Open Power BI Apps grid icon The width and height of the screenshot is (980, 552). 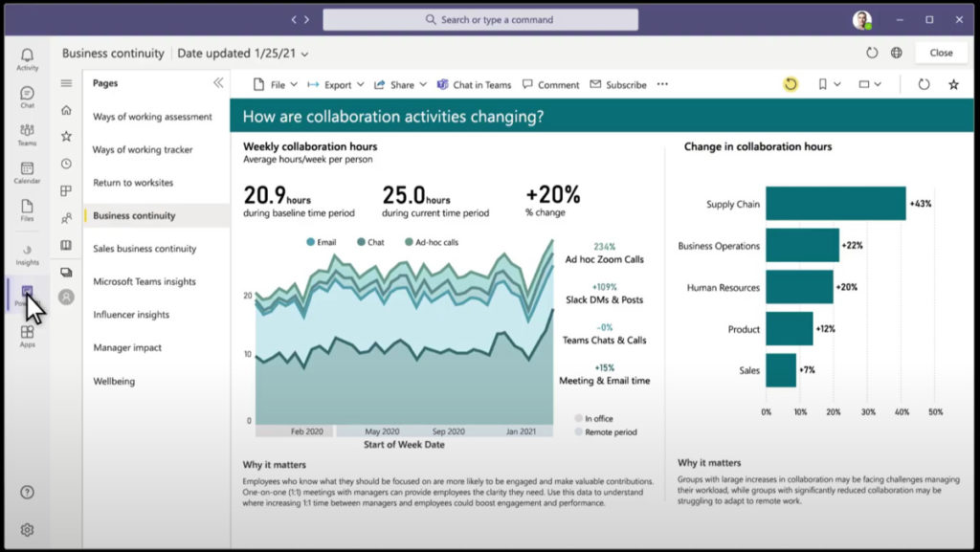66,190
